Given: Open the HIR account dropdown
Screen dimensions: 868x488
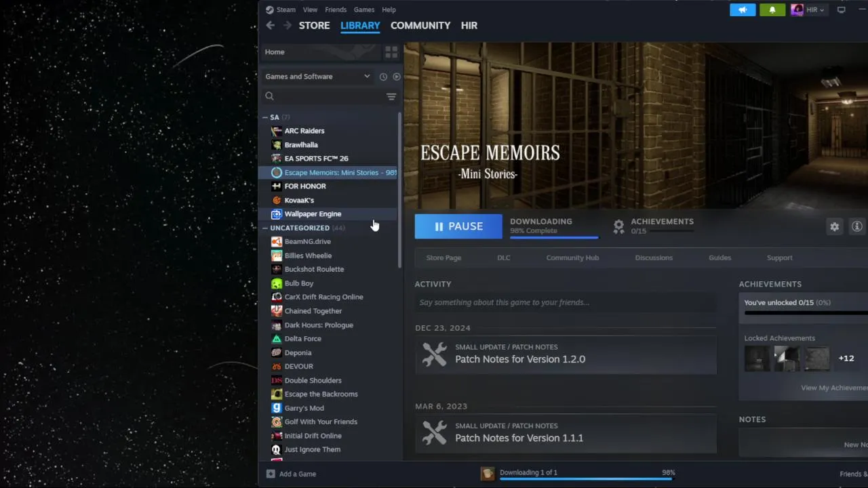Looking at the screenshot, I should [808, 9].
